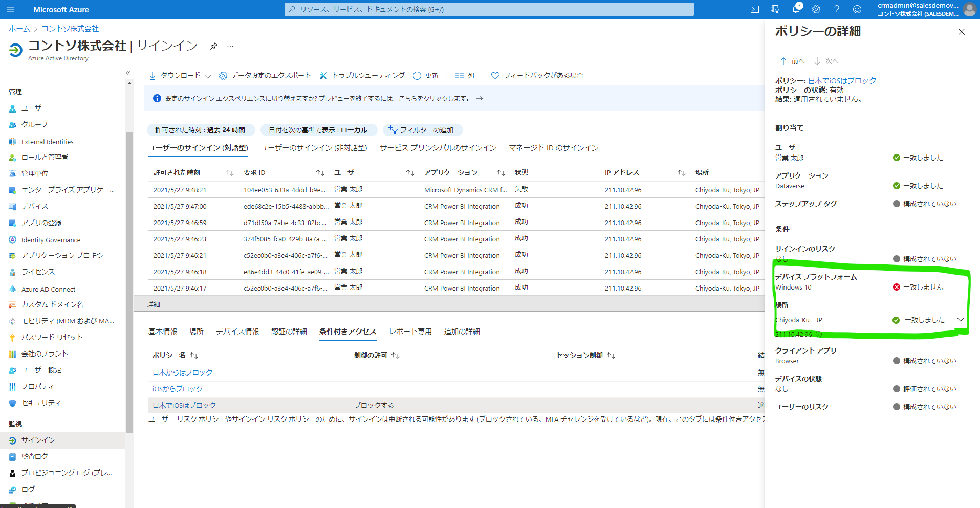The height and width of the screenshot is (508, 980).
Task: Open portal settings gear
Action: pyautogui.click(x=816, y=9)
